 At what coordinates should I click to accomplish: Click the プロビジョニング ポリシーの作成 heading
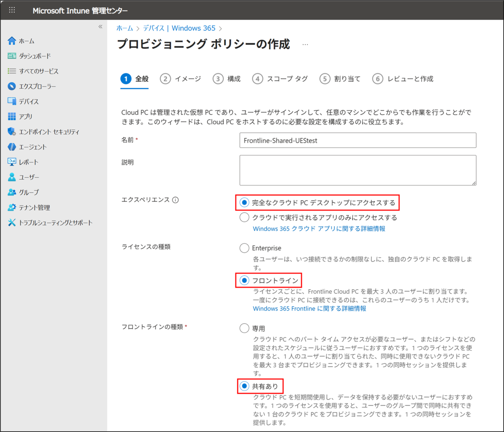(x=203, y=44)
